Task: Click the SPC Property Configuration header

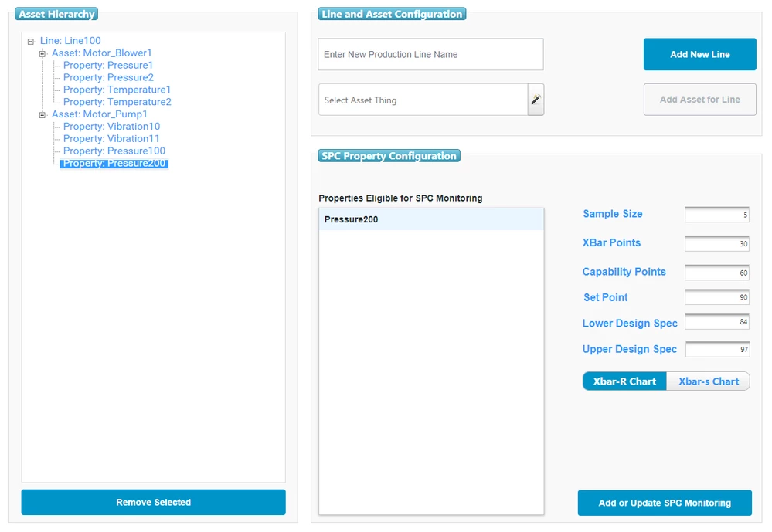Action: [389, 156]
